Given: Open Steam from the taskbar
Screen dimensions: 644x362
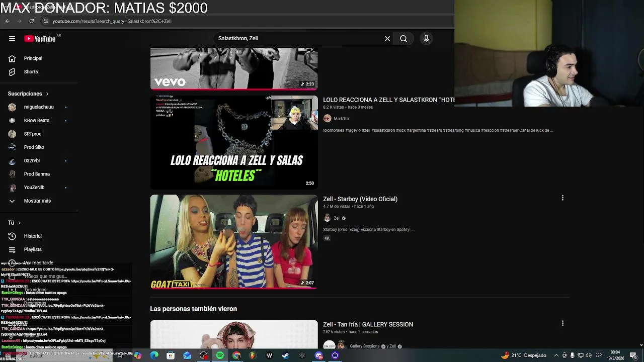Looking at the screenshot, I should click(x=285, y=355).
